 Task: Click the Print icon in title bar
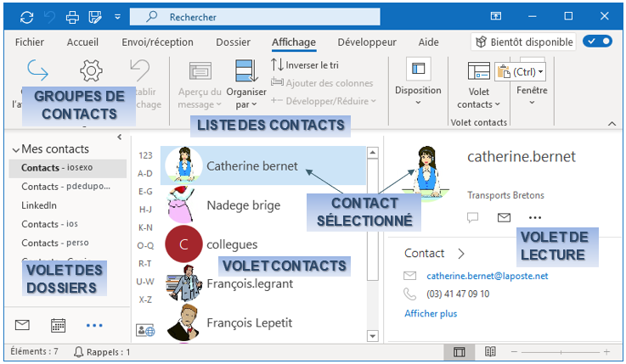point(72,17)
